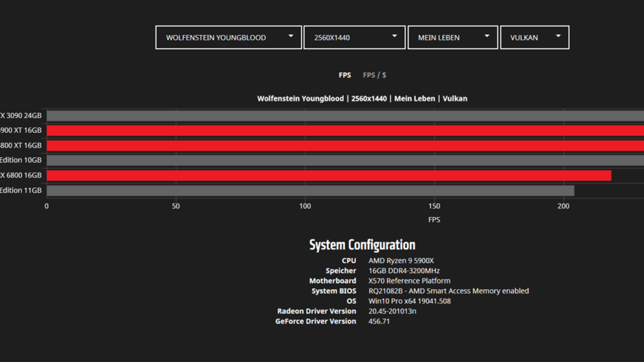
Task: Select the red 900 XT 16GB bar
Action: 345,130
